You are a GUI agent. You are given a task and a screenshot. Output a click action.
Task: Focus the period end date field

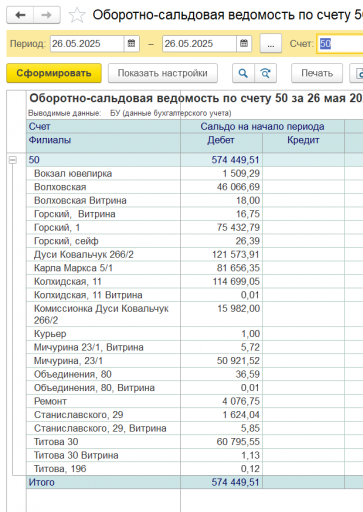[200, 43]
